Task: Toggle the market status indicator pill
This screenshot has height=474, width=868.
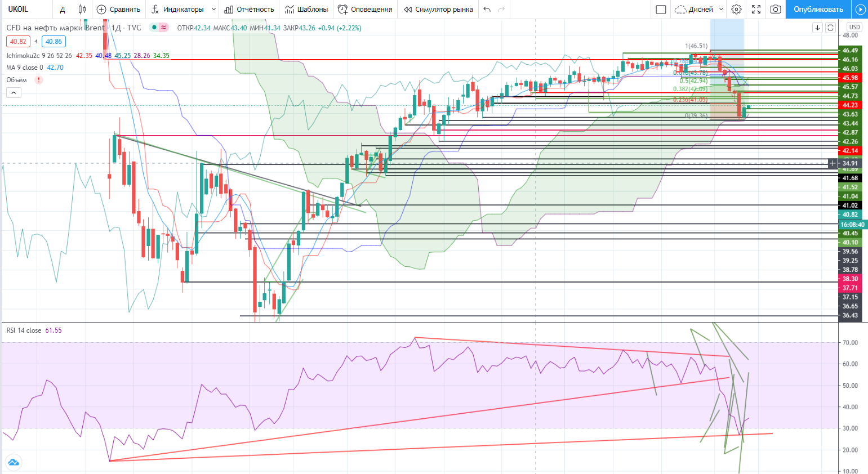Action: coord(159,28)
